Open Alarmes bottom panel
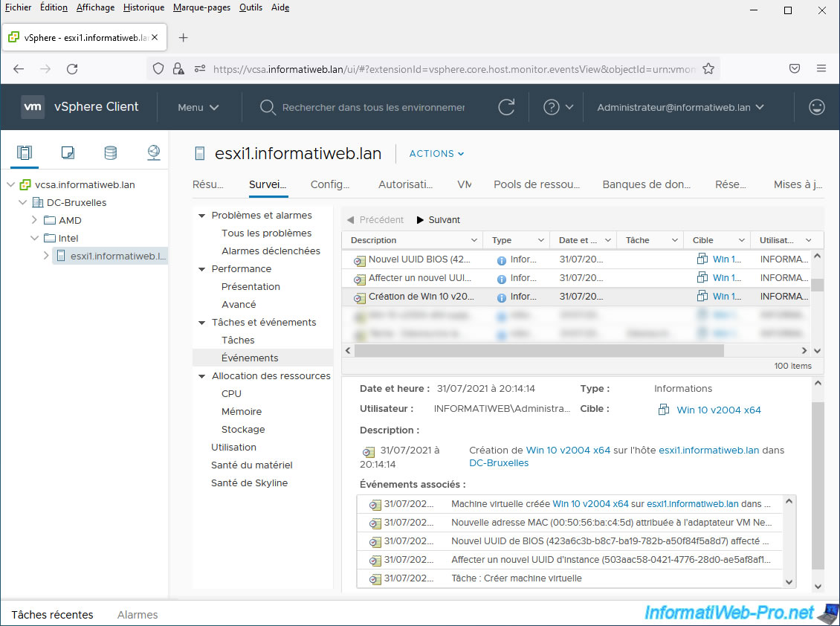 point(138,615)
